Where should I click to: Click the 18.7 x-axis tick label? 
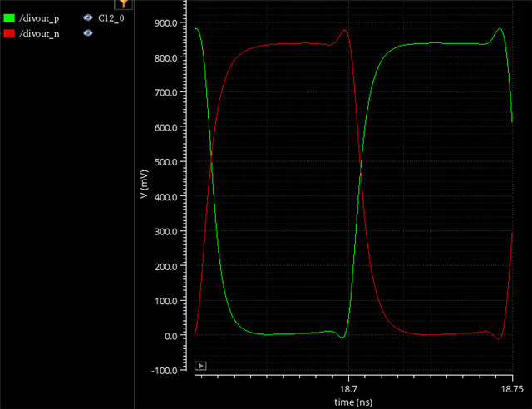pos(348,389)
